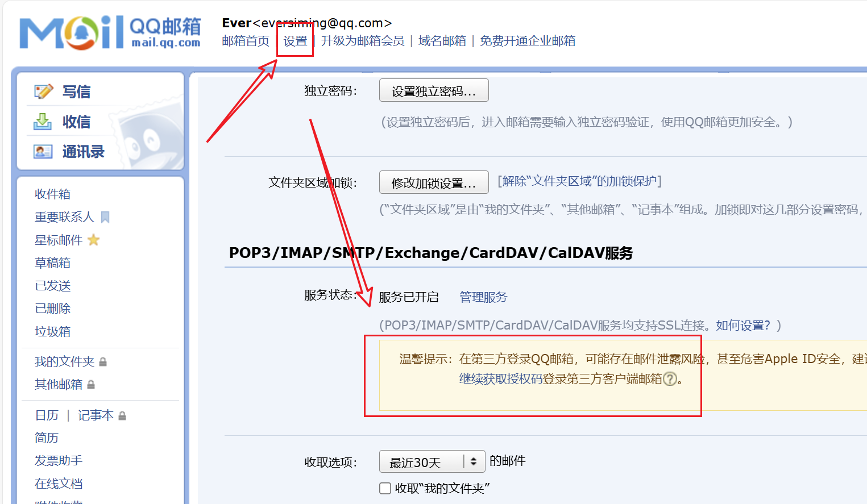This screenshot has width=867, height=504.
Task: Open 设置 in the top navigation
Action: (x=295, y=41)
